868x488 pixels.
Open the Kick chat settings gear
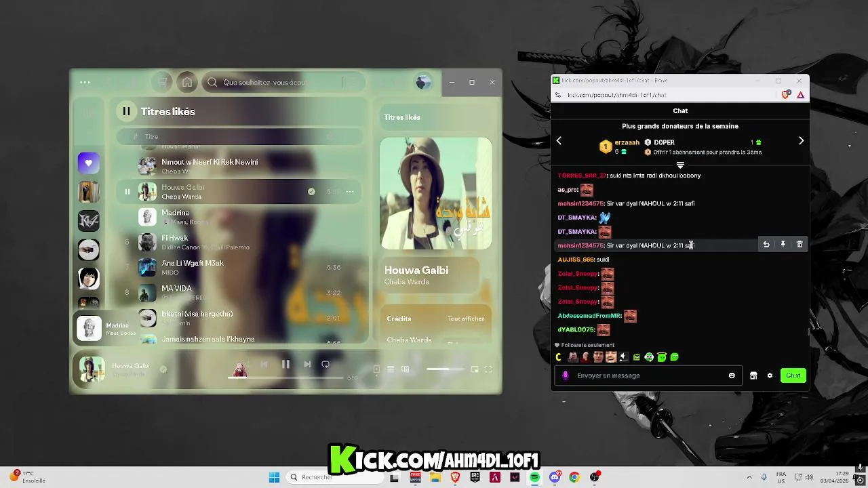click(x=770, y=375)
